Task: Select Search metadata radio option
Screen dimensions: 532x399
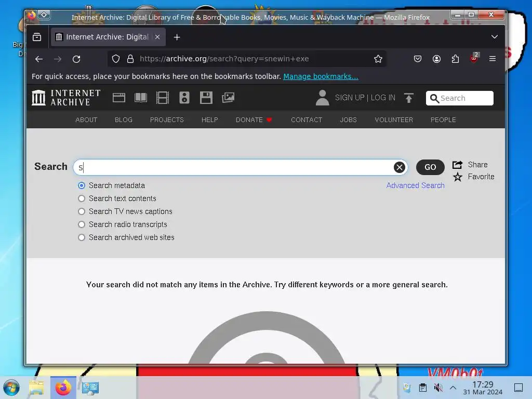Action: pos(82,185)
